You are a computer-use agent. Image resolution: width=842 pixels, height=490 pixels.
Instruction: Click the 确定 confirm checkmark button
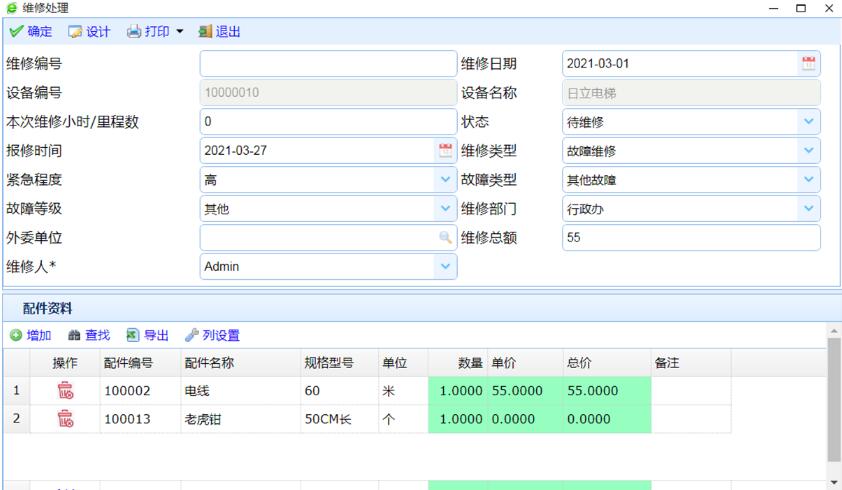30,32
